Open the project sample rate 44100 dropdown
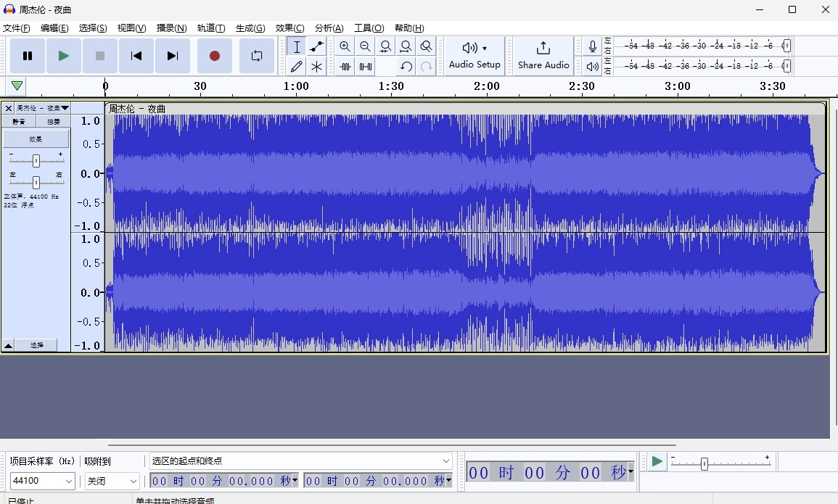 click(x=42, y=481)
